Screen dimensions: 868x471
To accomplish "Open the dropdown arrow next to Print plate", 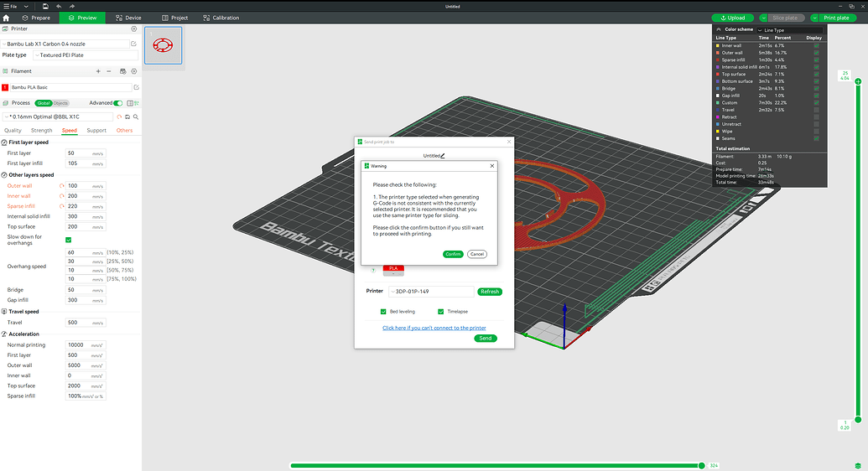I will [814, 18].
